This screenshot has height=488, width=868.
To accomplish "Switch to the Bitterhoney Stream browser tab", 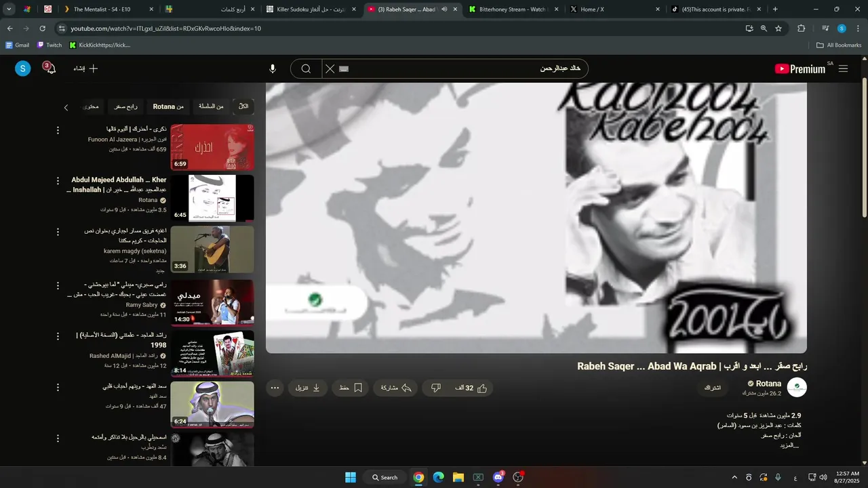I will (513, 9).
